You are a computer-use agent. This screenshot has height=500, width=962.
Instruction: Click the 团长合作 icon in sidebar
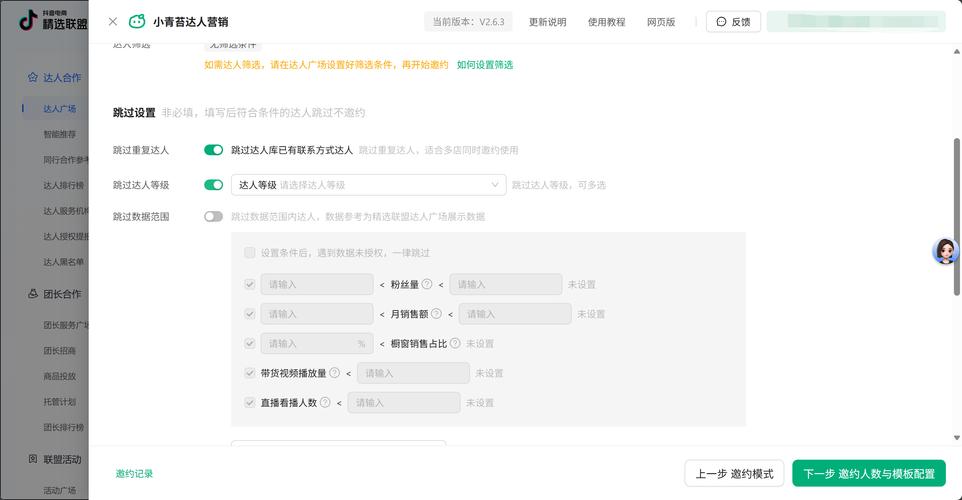[x=33, y=294]
